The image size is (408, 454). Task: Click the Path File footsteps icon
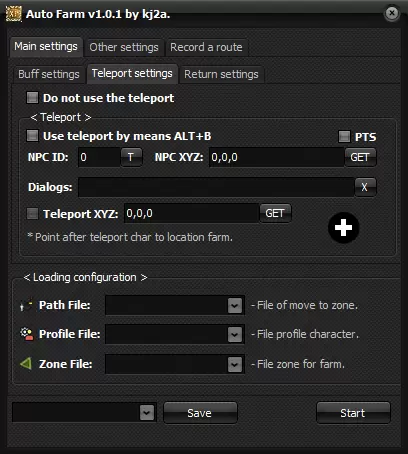(x=26, y=305)
